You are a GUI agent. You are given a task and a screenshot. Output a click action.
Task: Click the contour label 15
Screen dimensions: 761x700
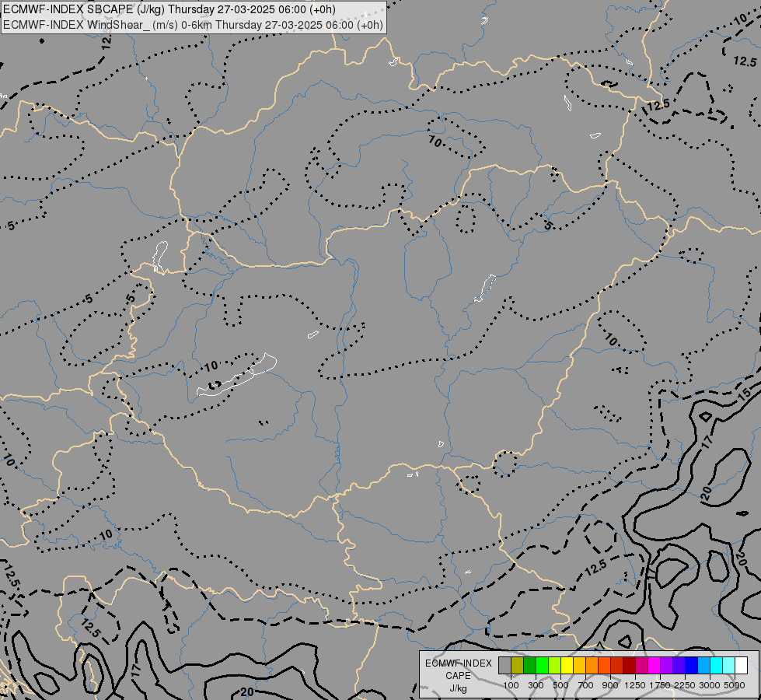tap(745, 393)
